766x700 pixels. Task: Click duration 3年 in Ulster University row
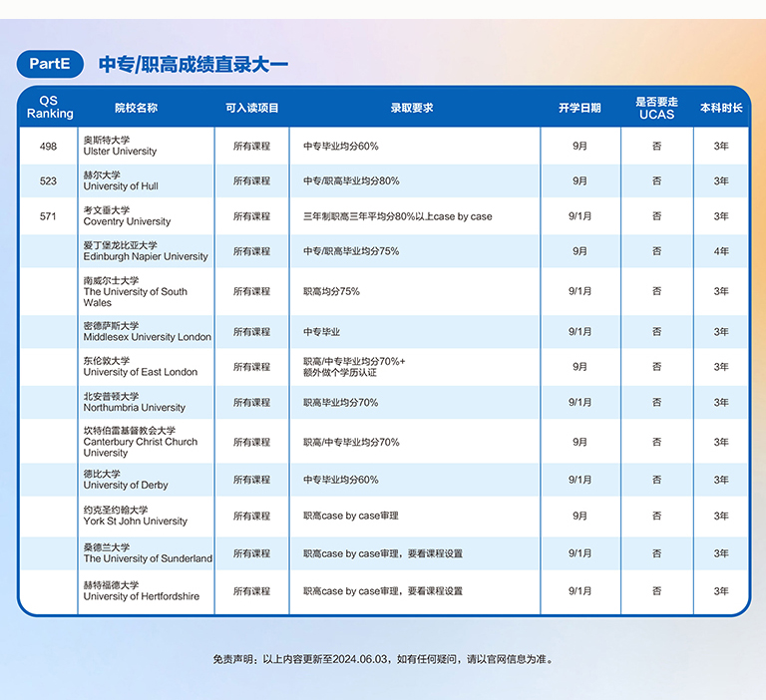coord(721,146)
